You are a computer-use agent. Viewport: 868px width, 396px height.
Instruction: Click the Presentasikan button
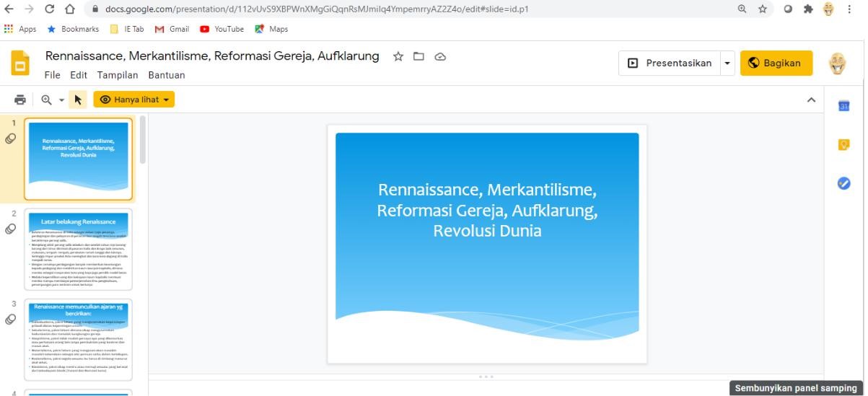[669, 63]
